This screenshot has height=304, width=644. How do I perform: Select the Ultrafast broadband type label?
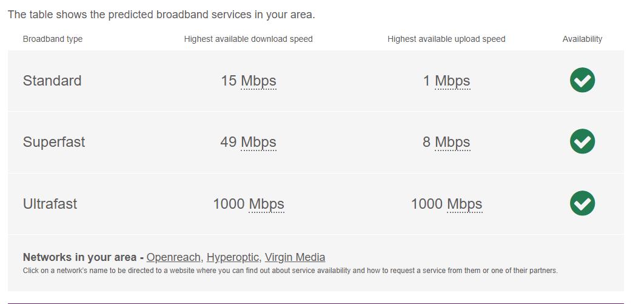point(50,204)
